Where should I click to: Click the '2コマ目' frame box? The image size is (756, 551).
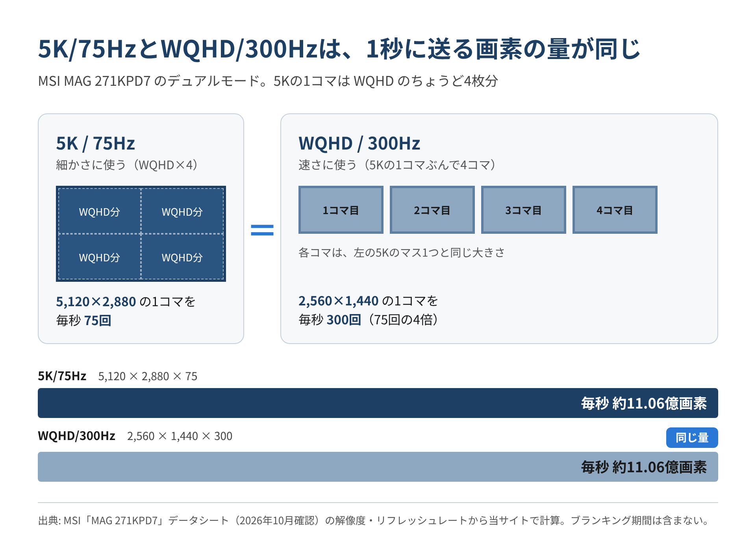(432, 210)
